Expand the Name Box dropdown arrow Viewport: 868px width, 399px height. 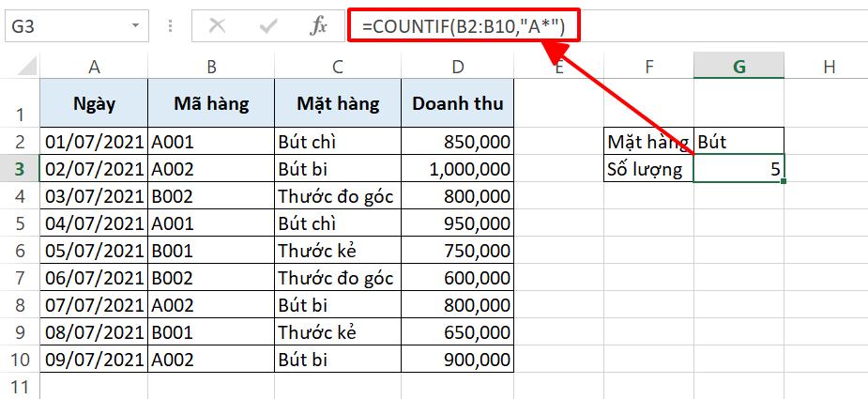pos(135,26)
